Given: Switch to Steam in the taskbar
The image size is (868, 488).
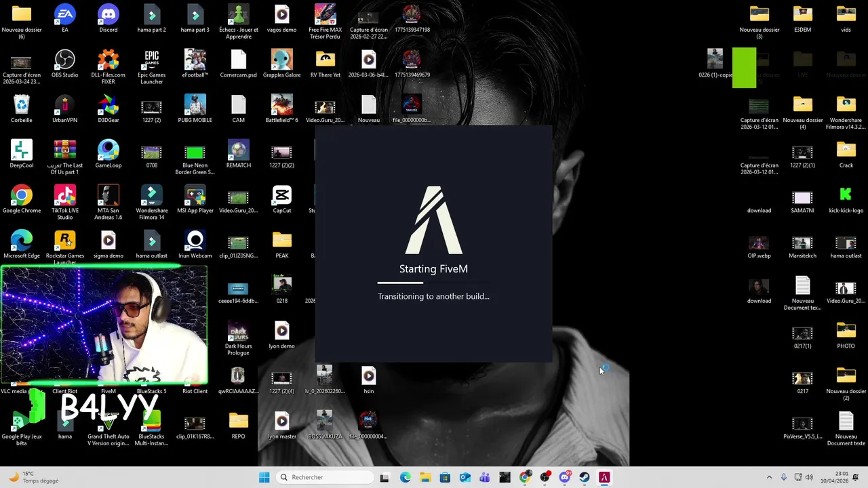Looking at the screenshot, I should 585,477.
